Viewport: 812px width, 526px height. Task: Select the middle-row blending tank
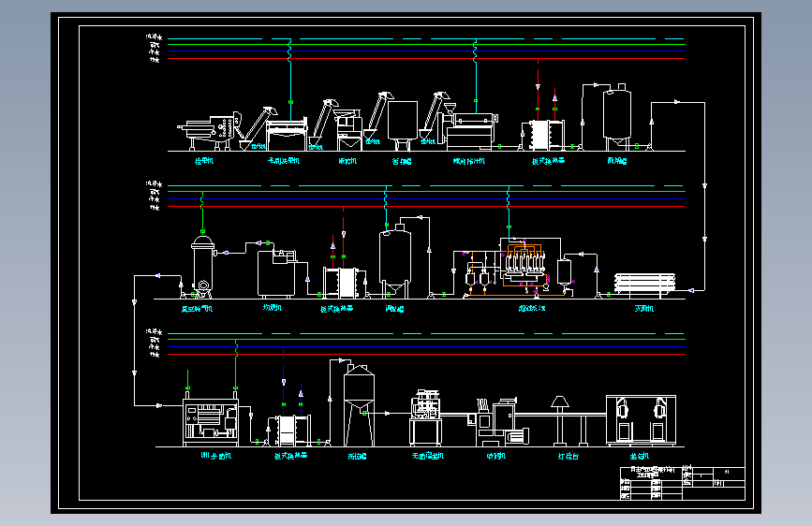pos(395,261)
